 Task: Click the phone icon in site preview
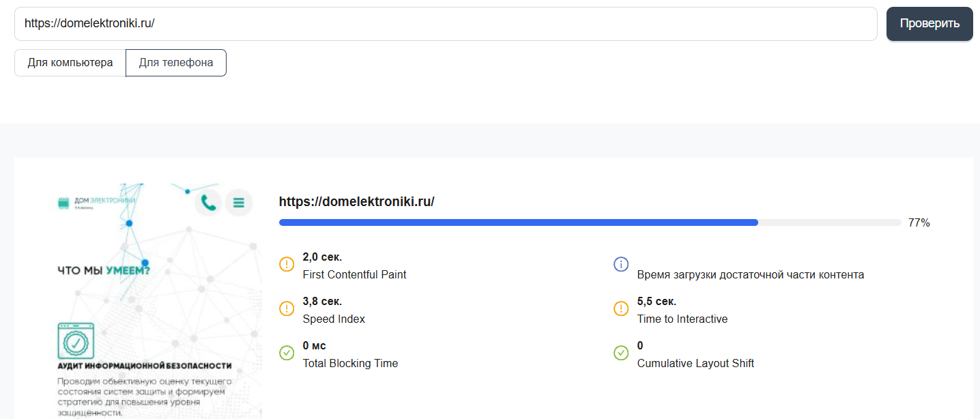tap(209, 203)
